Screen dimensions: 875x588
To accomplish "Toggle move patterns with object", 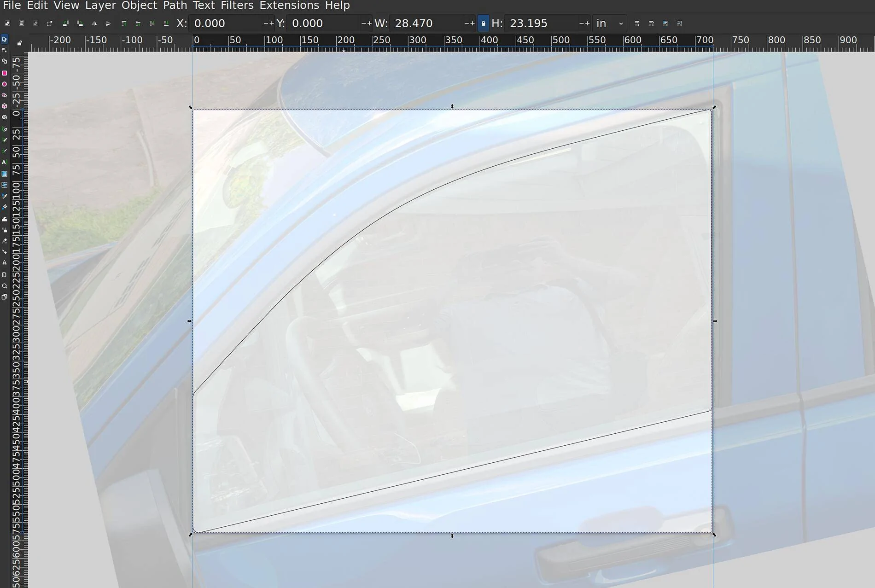I will [x=680, y=23].
